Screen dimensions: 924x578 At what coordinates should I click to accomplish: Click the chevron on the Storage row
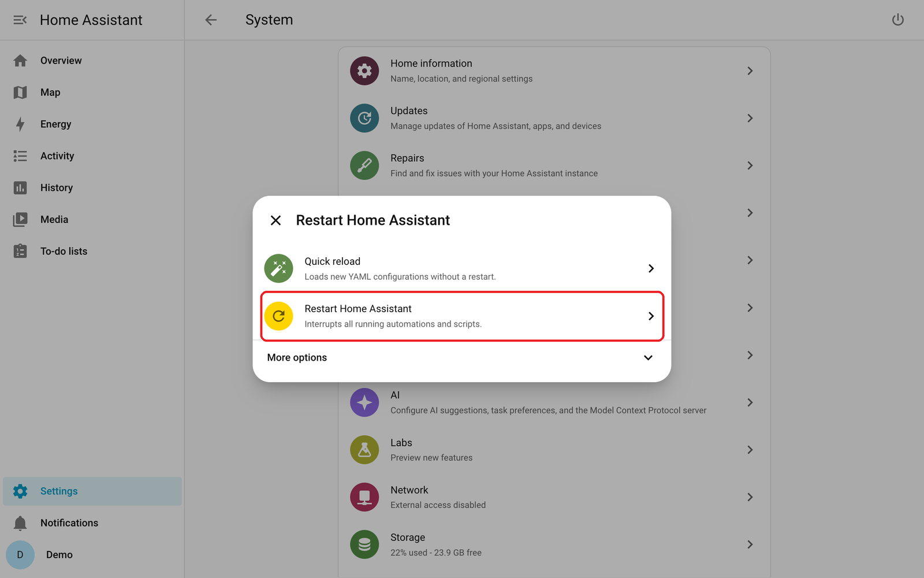pyautogui.click(x=750, y=544)
